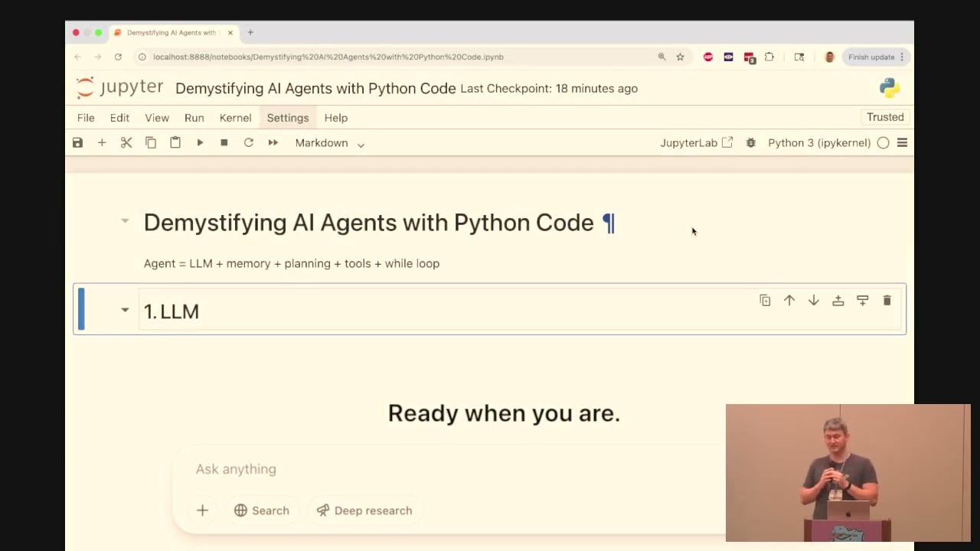
Task: Enable the debugger bug icon
Action: [x=751, y=143]
